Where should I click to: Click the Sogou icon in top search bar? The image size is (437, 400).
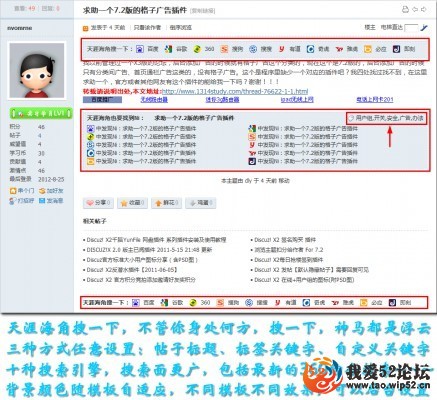[224, 49]
